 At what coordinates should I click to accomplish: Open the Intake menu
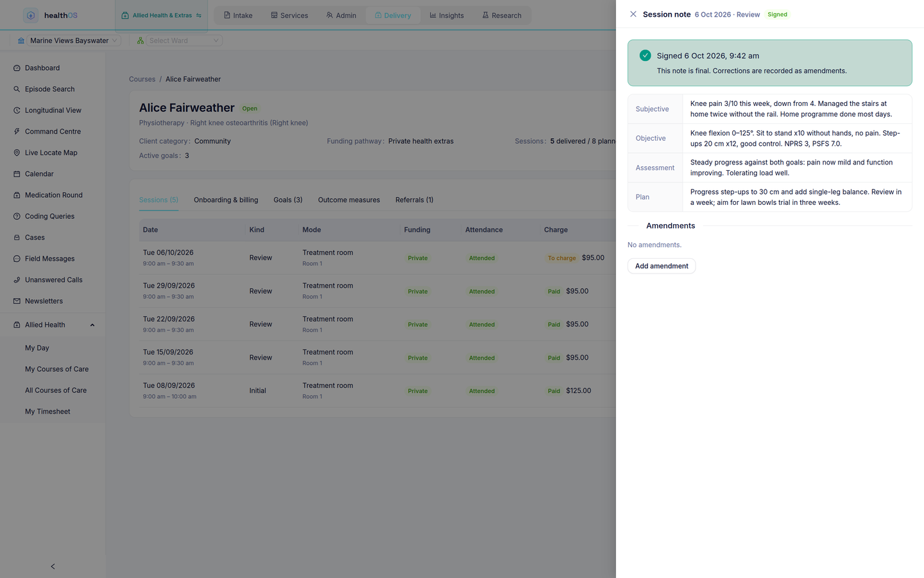tap(238, 15)
